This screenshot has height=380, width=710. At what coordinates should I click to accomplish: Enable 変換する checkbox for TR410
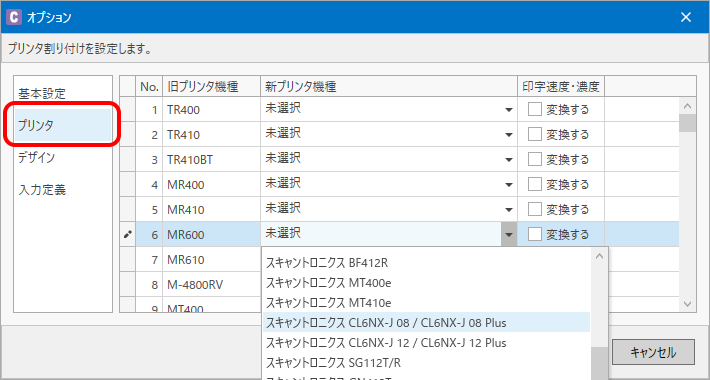(x=535, y=134)
